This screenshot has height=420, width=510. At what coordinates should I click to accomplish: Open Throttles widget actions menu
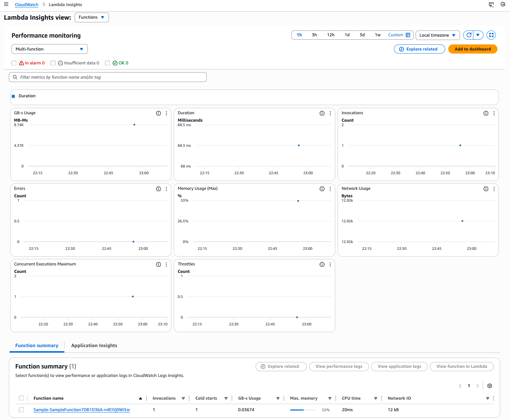click(330, 264)
